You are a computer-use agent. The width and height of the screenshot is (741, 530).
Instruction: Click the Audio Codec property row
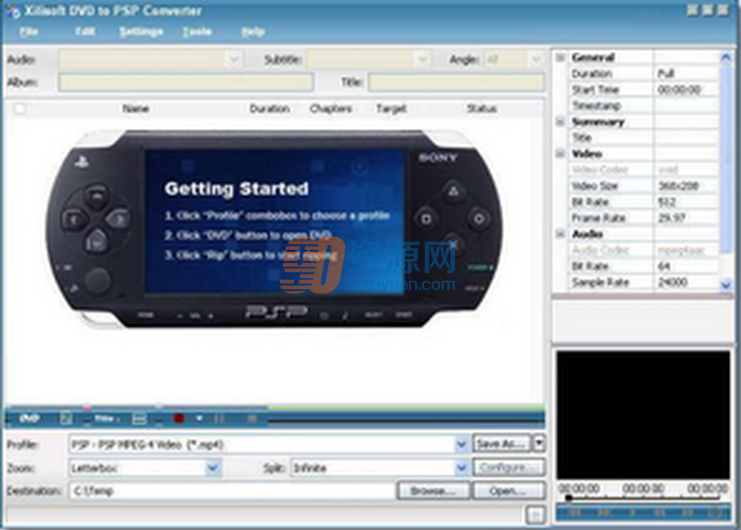pyautogui.click(x=644, y=250)
